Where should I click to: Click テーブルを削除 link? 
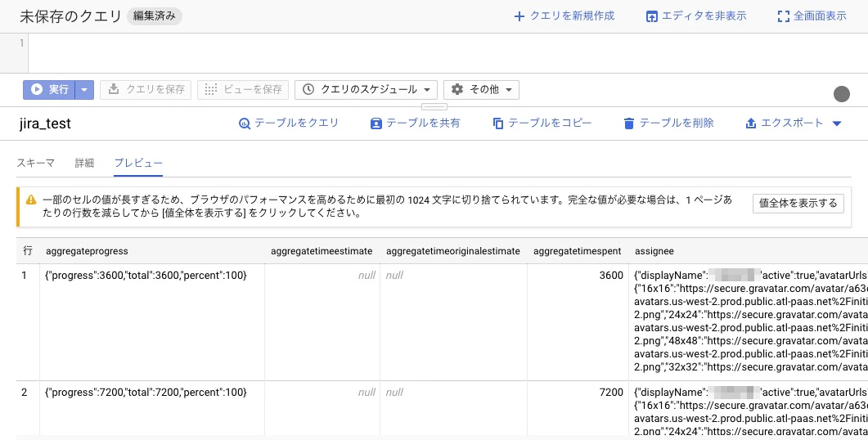click(x=668, y=123)
